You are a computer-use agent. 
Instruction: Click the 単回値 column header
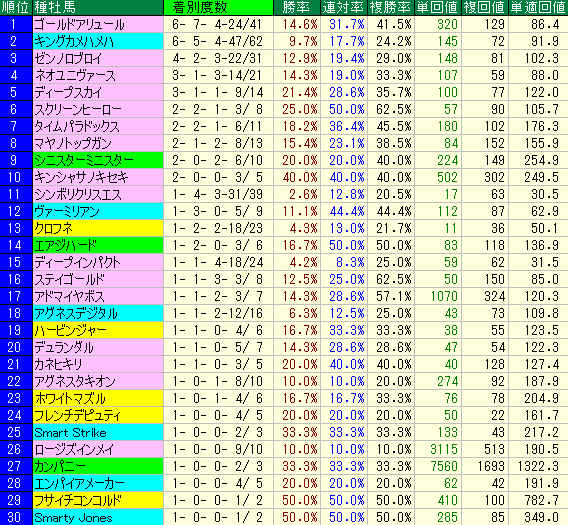(438, 7)
